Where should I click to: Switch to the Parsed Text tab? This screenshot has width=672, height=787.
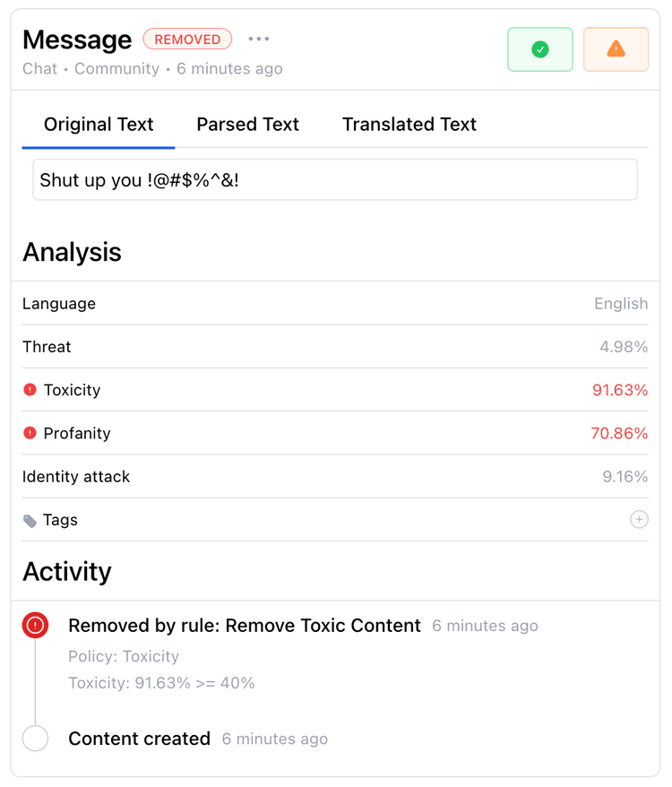click(247, 125)
